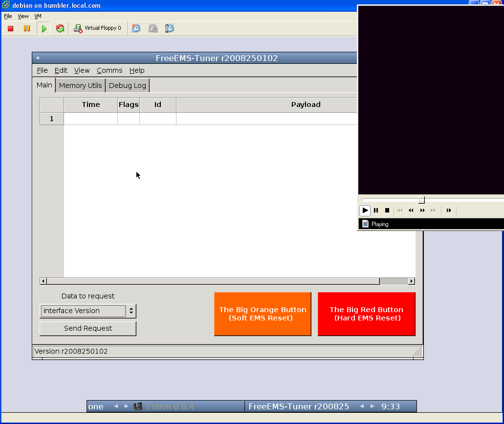Click VMware icon in title bar
The height and width of the screenshot is (424, 504).
6,5
